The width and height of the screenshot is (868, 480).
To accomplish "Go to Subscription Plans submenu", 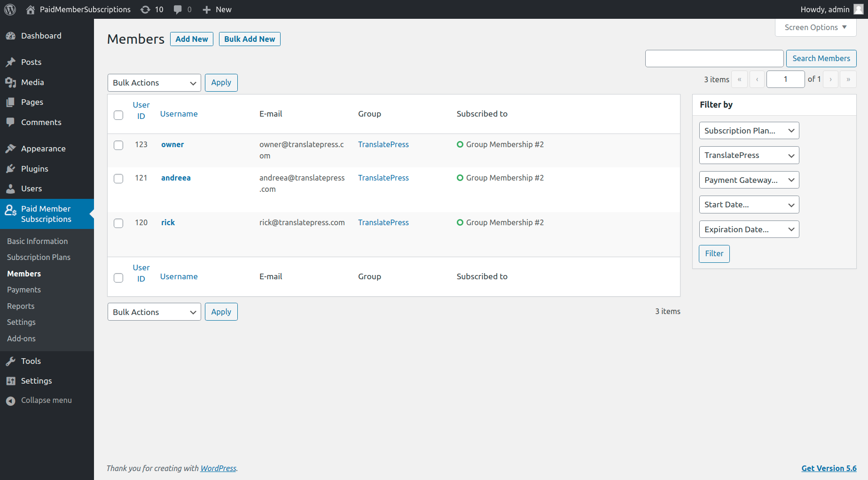I will point(39,257).
